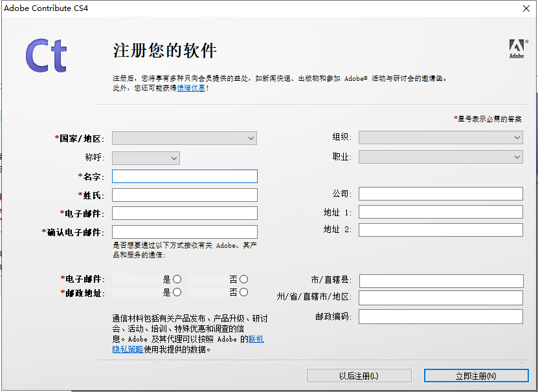538x392 pixels.
Task: Click the 电子邮件 text field
Action: [x=185, y=213]
